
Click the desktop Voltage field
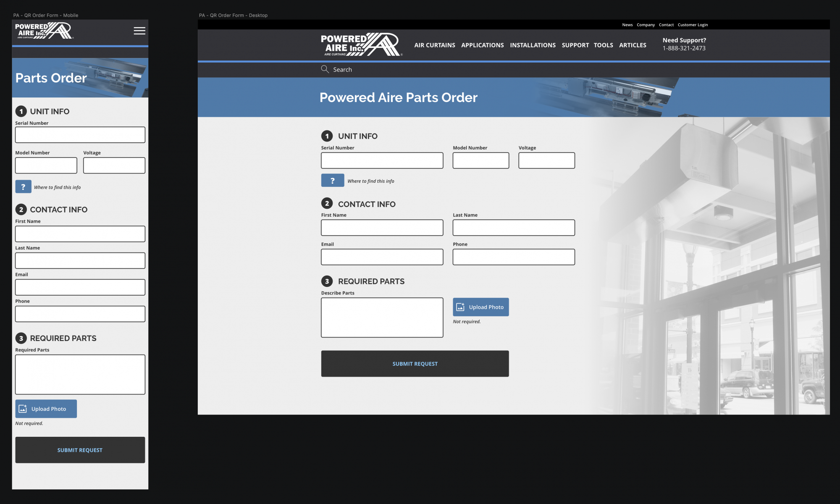click(547, 160)
